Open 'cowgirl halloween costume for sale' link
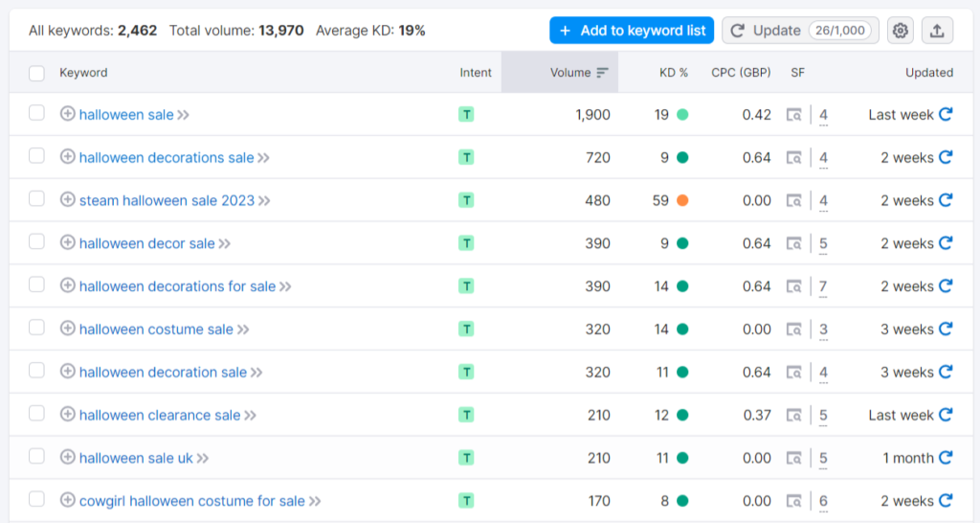 pyautogui.click(x=191, y=500)
